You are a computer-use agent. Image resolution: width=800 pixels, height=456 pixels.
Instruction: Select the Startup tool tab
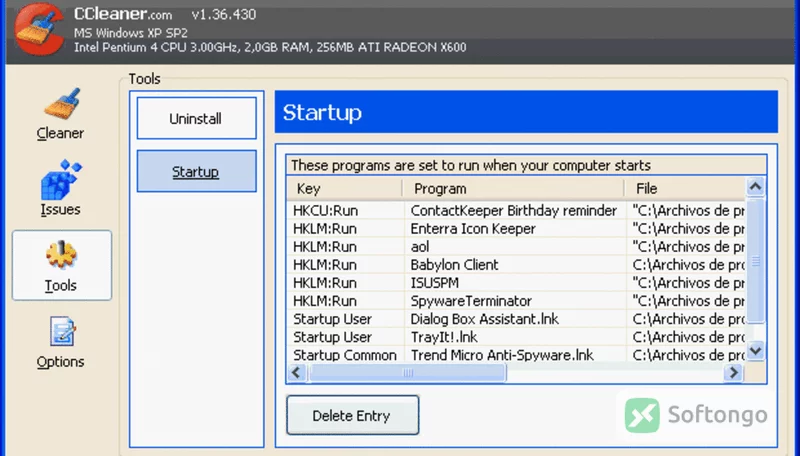point(196,171)
